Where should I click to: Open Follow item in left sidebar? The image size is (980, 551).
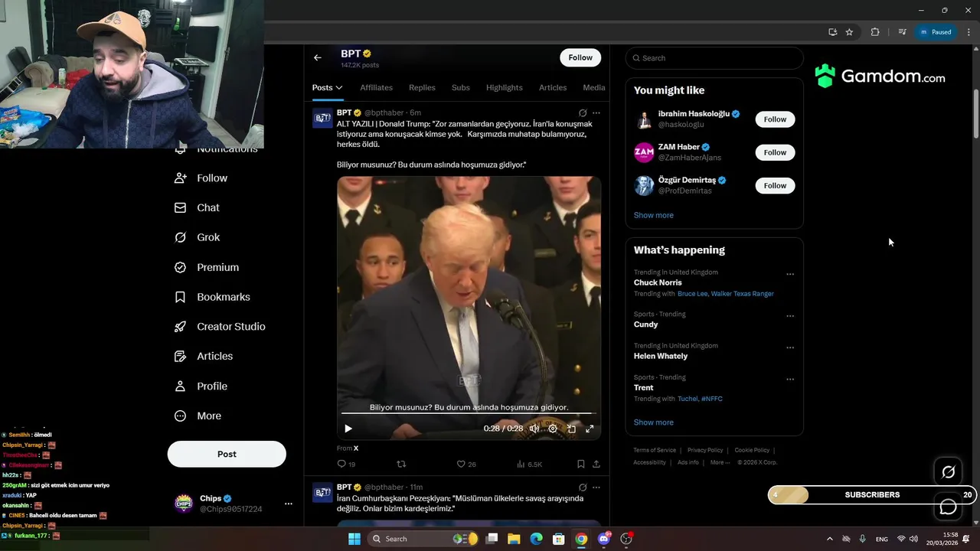(x=201, y=178)
